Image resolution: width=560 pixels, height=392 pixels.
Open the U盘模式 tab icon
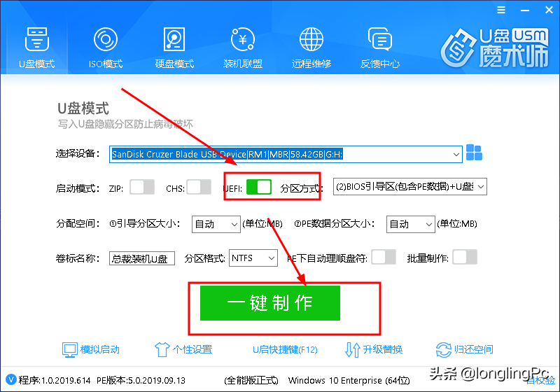37,39
